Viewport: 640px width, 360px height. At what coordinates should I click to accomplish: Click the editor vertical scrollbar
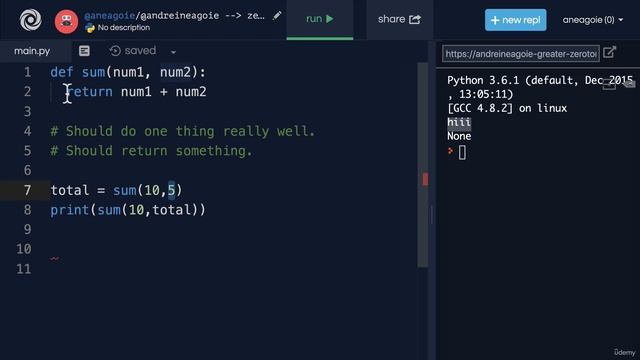[422, 165]
